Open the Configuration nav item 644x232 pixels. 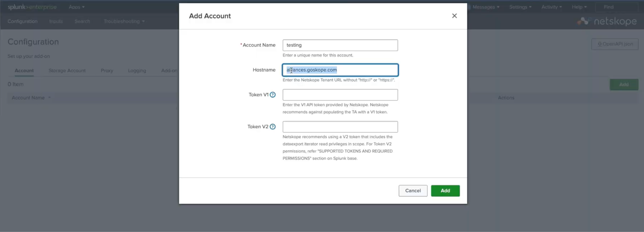point(23,21)
